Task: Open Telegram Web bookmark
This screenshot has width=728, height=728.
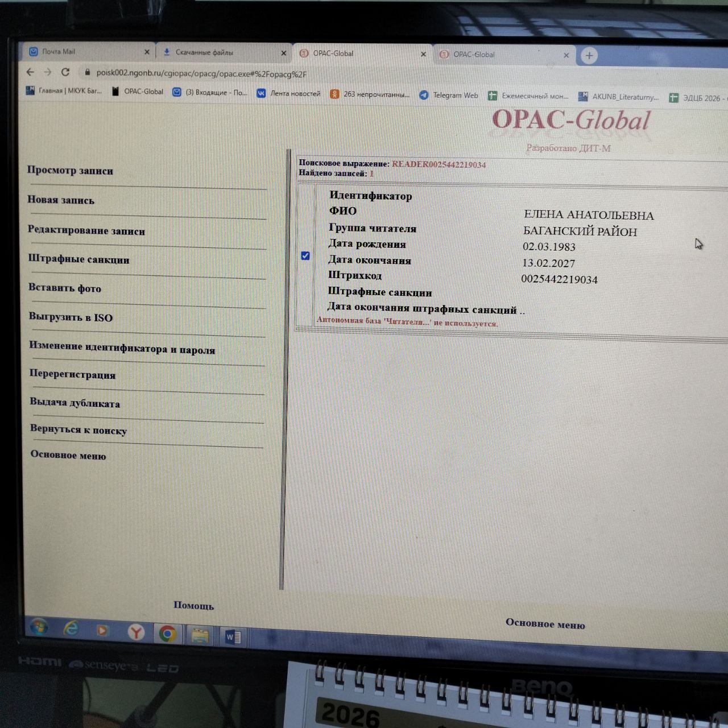Action: point(449,95)
